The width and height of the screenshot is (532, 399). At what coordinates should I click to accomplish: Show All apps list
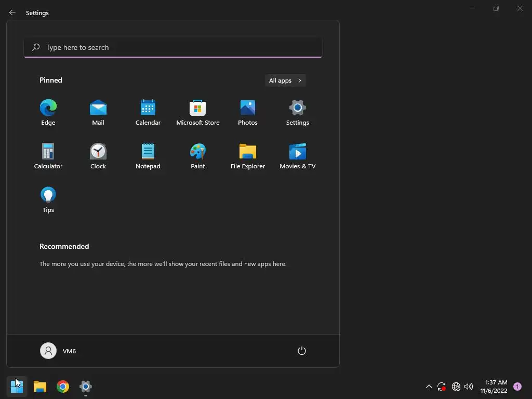pyautogui.click(x=285, y=81)
